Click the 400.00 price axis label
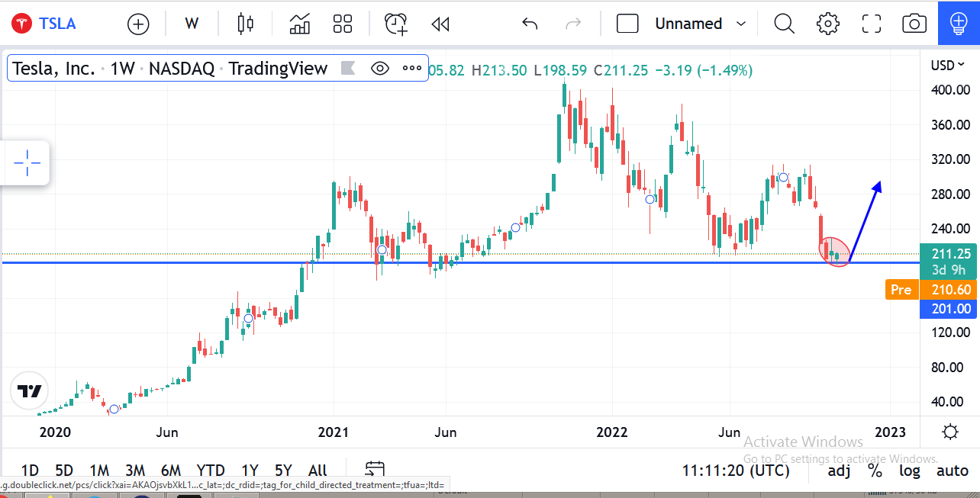 [x=950, y=90]
